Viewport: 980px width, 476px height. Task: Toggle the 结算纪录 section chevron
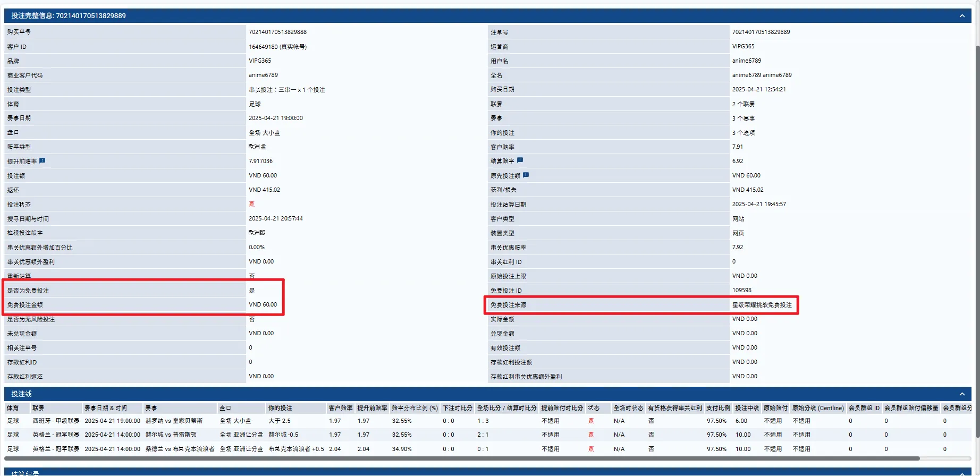(962, 473)
